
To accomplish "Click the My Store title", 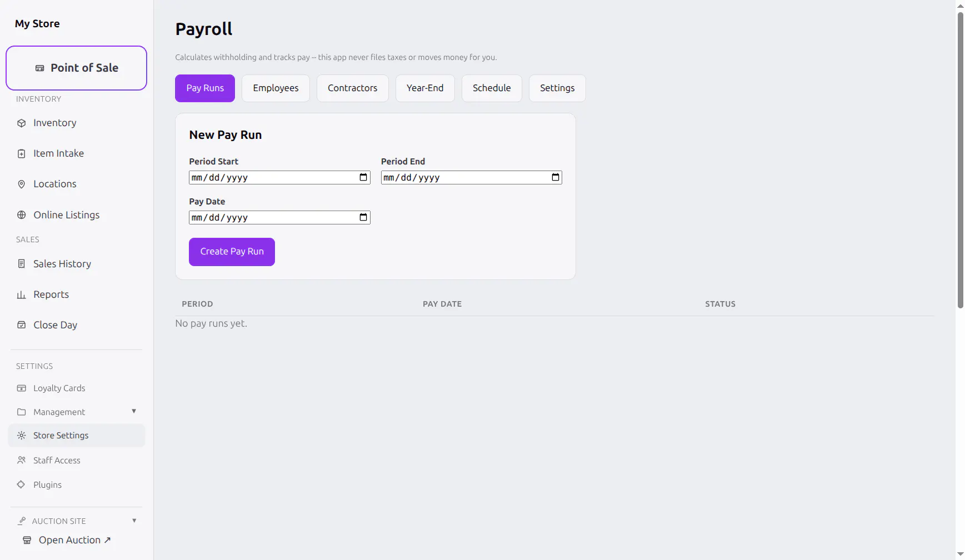I will (37, 24).
